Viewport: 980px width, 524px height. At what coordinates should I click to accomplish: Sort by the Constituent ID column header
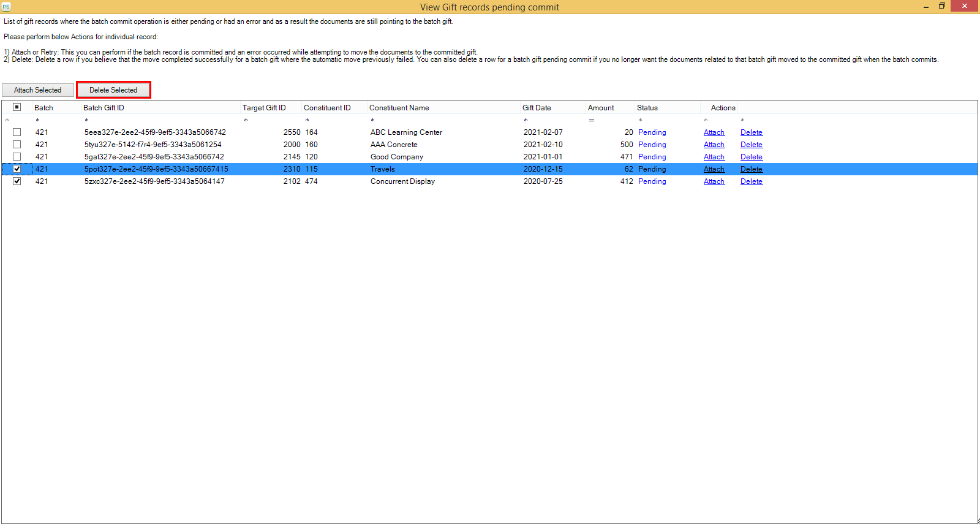click(x=327, y=108)
